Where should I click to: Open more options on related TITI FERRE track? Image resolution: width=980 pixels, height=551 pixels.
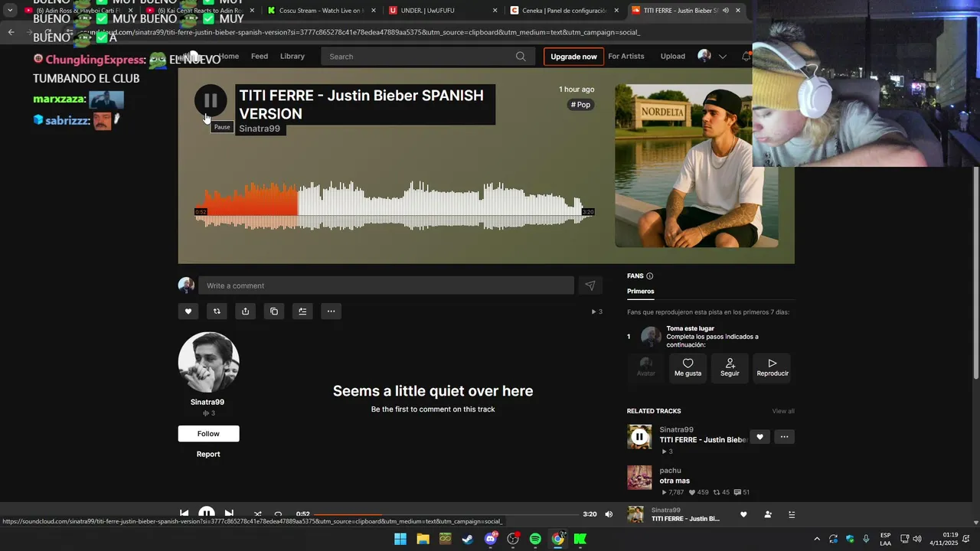pos(784,437)
